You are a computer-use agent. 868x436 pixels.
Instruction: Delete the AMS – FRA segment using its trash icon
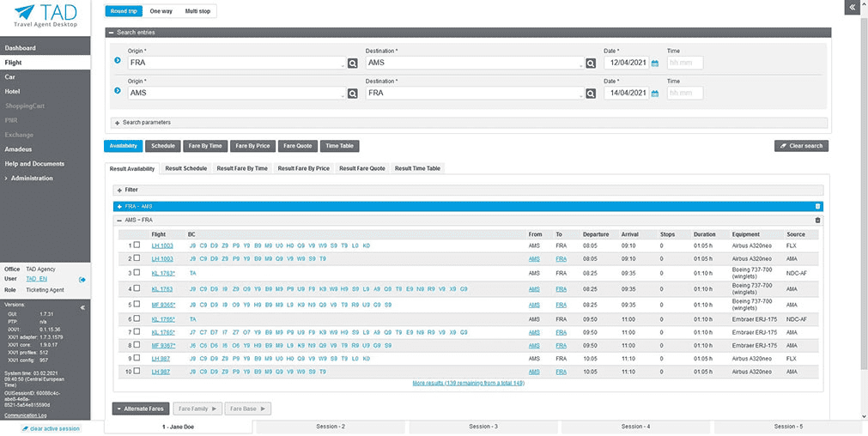click(816, 221)
